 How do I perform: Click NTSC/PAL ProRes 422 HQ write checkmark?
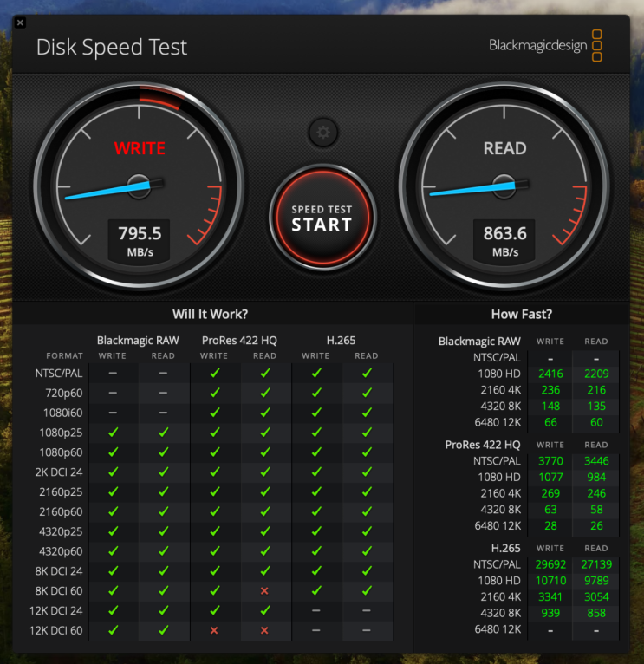point(215,373)
